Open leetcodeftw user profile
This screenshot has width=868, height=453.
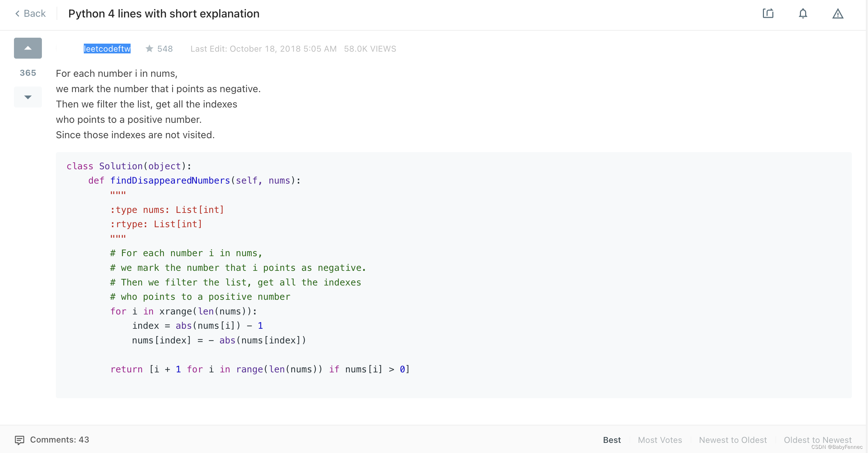[107, 49]
